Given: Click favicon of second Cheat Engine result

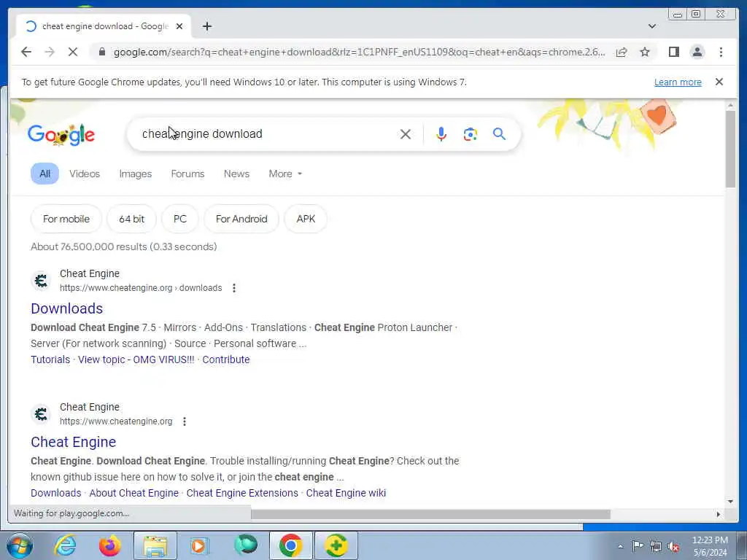Looking at the screenshot, I should (x=42, y=414).
